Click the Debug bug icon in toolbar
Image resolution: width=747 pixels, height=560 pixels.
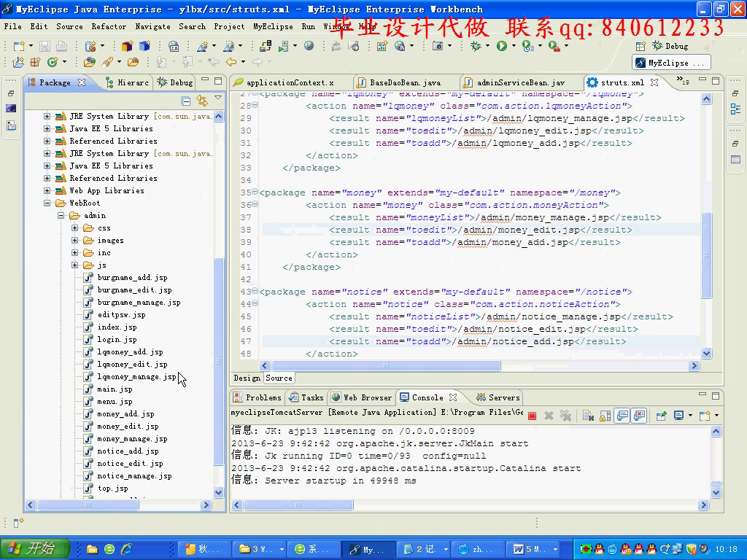pos(476,46)
